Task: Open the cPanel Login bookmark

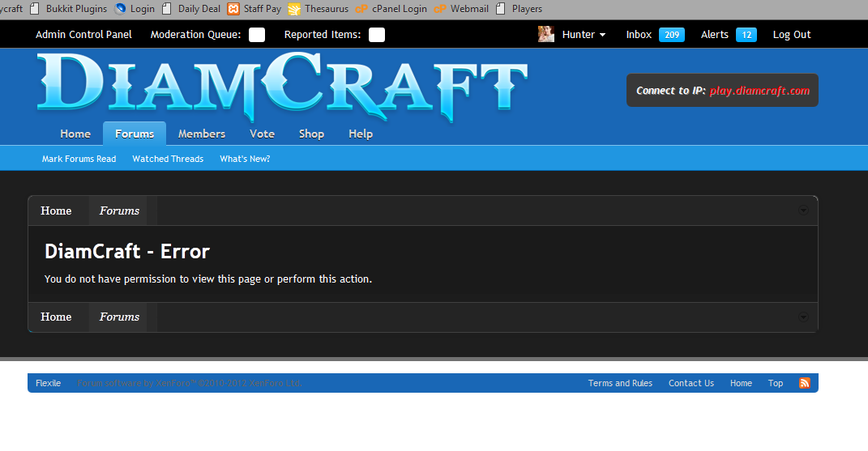Action: (399, 9)
